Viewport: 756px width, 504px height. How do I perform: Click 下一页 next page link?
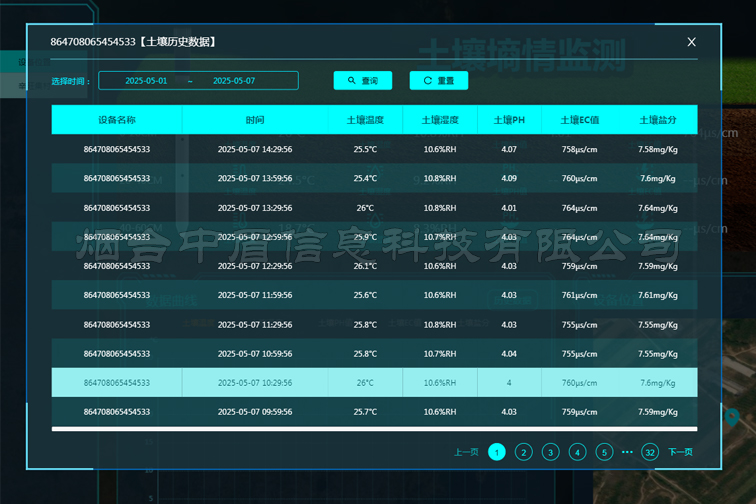(680, 452)
